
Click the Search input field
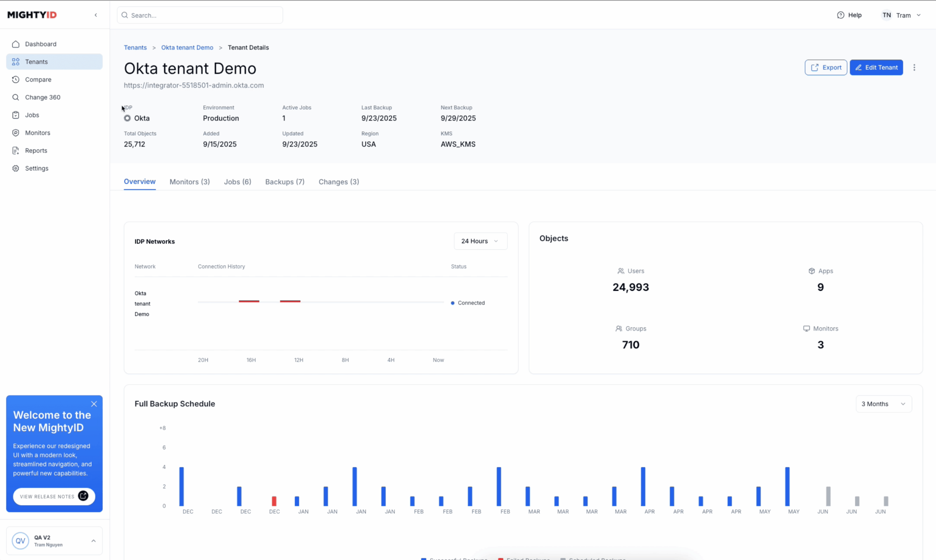(200, 15)
